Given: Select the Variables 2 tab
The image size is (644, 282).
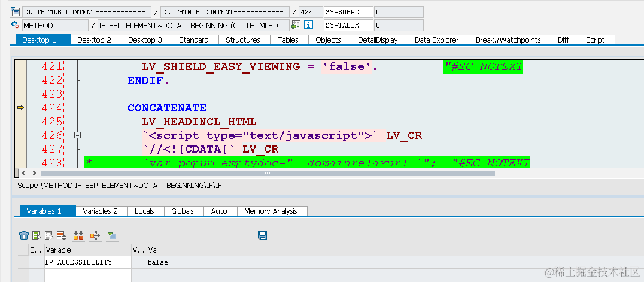Looking at the screenshot, I should [x=102, y=211].
